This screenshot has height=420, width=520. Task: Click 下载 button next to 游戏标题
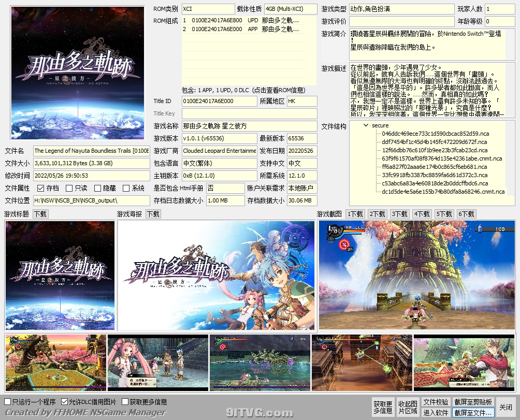point(40,214)
